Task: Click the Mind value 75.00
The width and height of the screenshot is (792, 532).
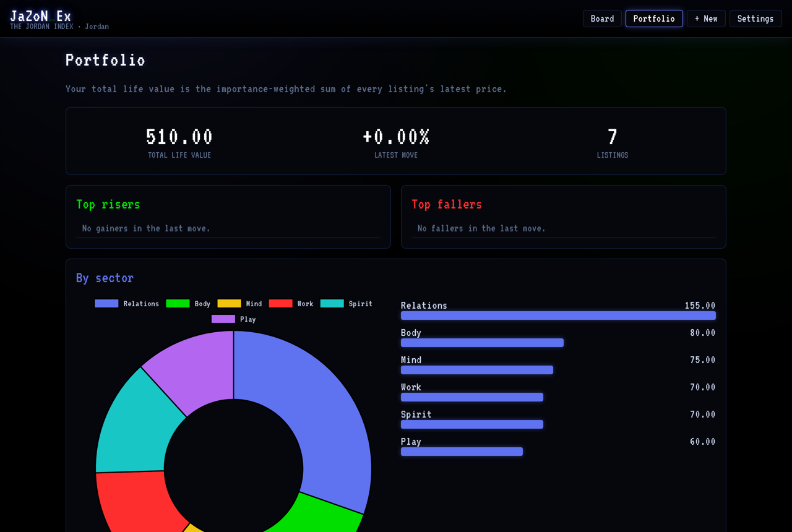Action: pyautogui.click(x=703, y=360)
